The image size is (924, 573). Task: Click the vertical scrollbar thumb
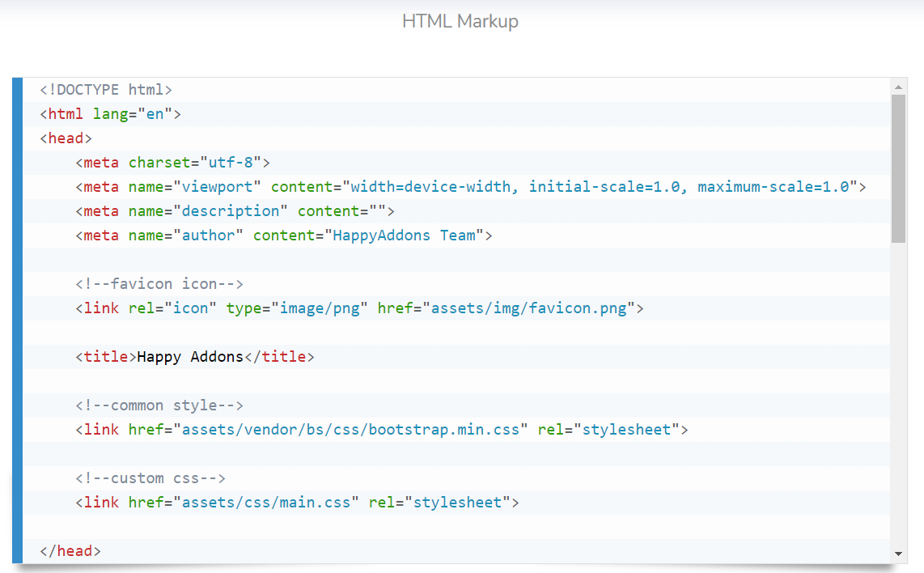click(898, 168)
